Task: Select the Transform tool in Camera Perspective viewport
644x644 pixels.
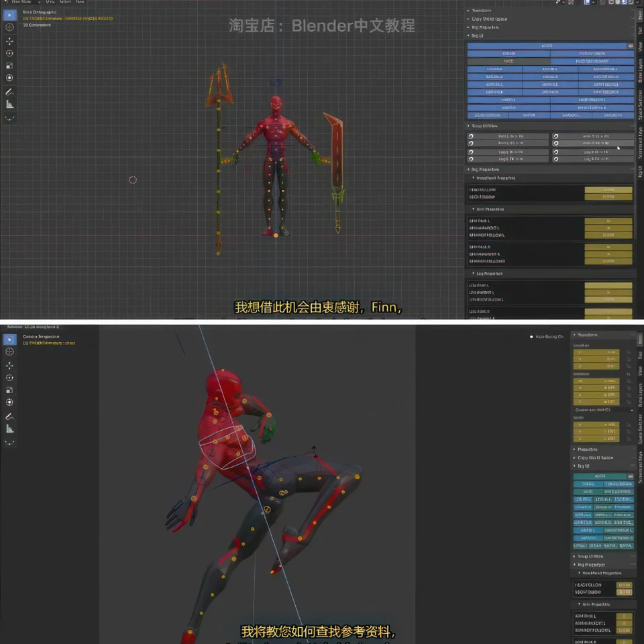Action: click(x=9, y=402)
